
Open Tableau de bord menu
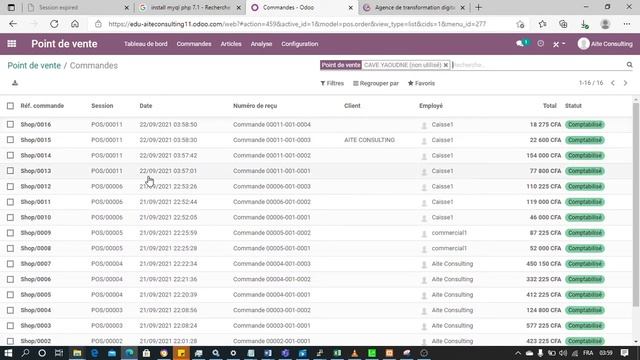click(x=146, y=44)
